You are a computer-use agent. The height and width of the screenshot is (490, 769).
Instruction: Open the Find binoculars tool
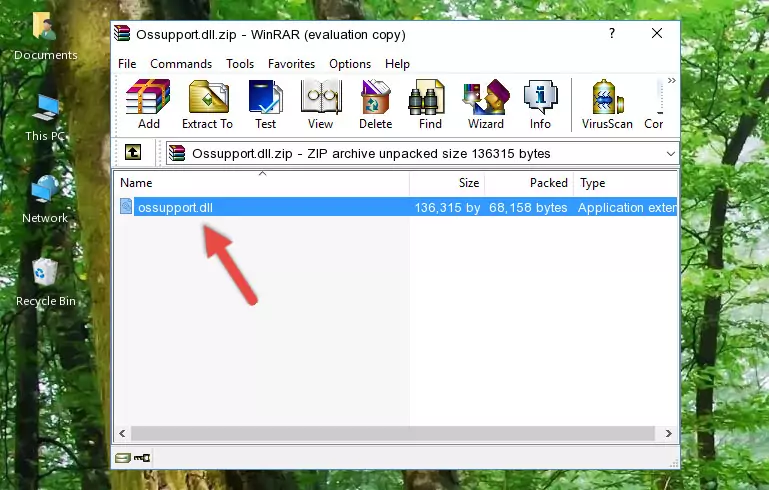pyautogui.click(x=430, y=104)
